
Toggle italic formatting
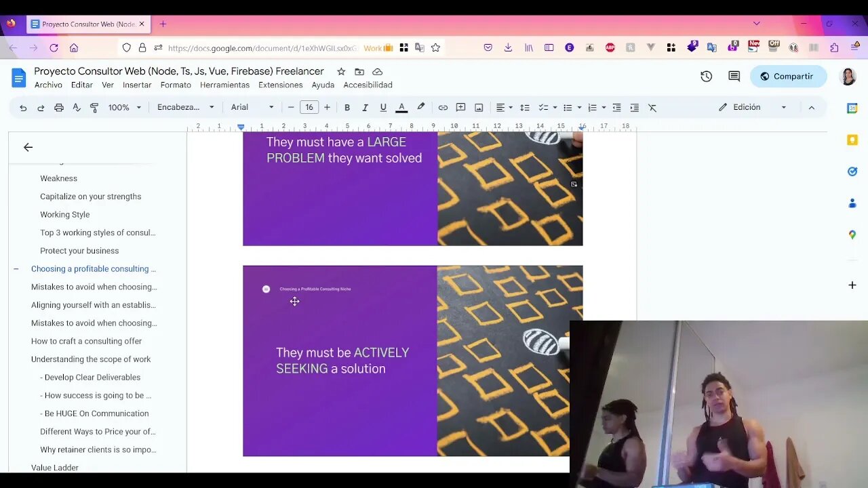point(365,108)
